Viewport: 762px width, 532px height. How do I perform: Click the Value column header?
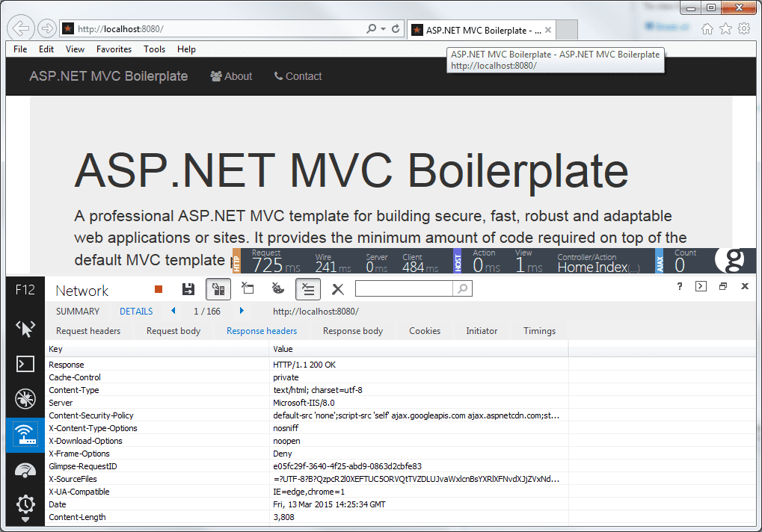(419, 349)
